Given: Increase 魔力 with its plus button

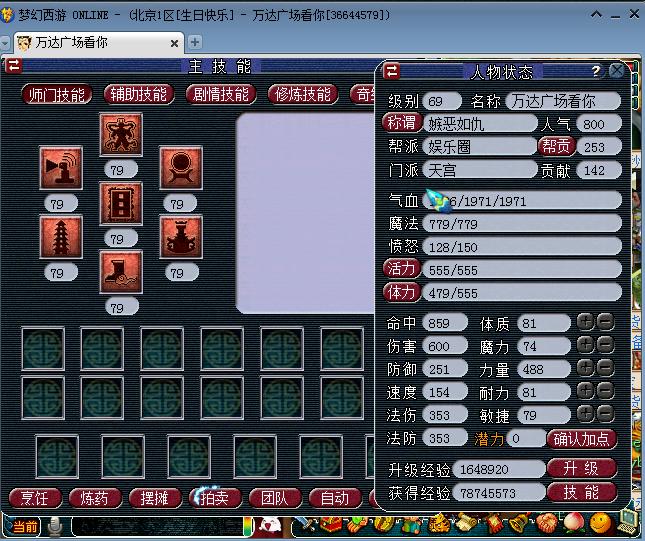Looking at the screenshot, I should [x=585, y=345].
